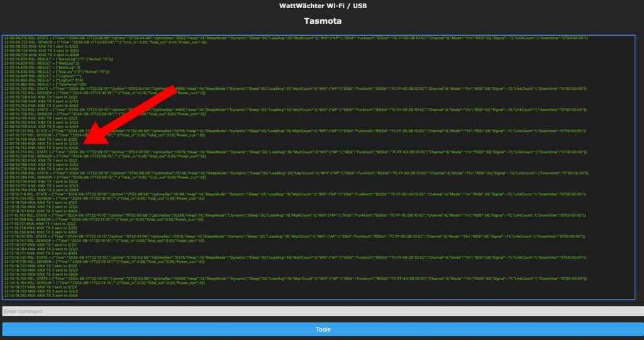
Task: Focus the Enter command input field
Action: pyautogui.click(x=322, y=311)
